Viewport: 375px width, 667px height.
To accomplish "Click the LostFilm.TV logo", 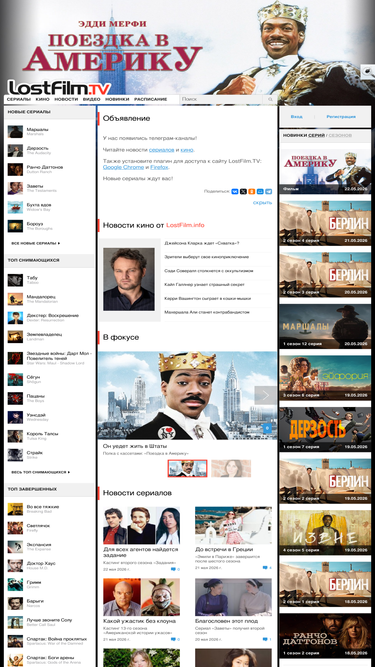I will coord(59,88).
